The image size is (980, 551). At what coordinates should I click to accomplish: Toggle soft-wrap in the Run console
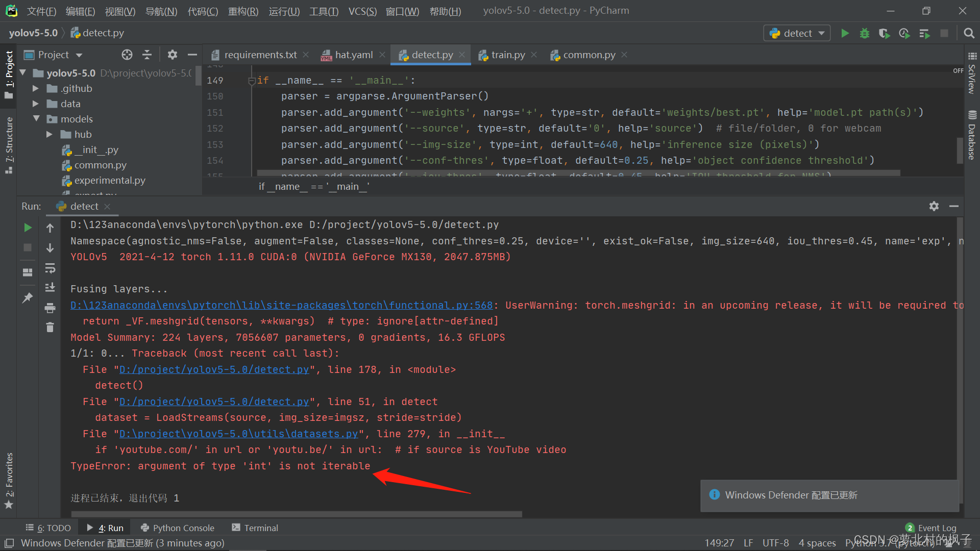tap(50, 268)
